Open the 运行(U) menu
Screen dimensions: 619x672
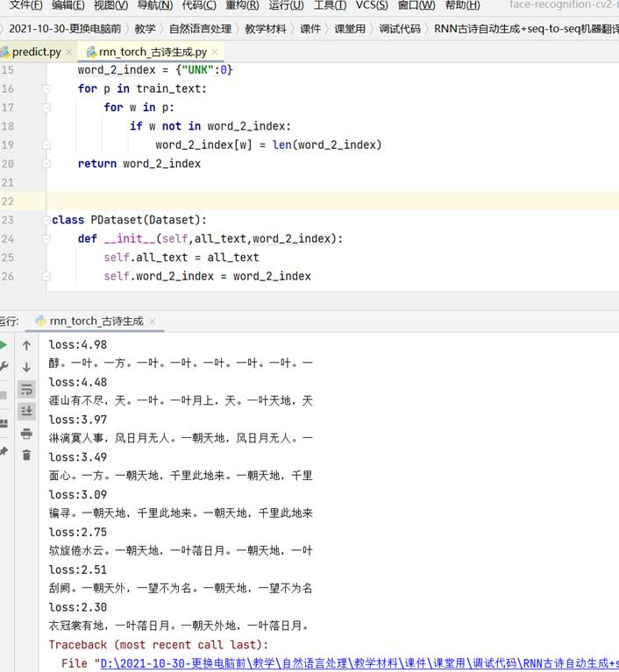pos(286,6)
